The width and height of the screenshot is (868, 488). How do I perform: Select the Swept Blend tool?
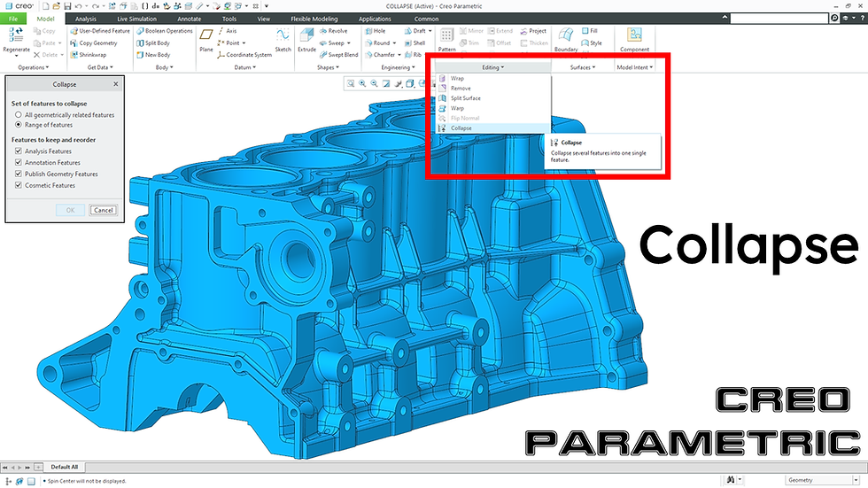(x=338, y=55)
